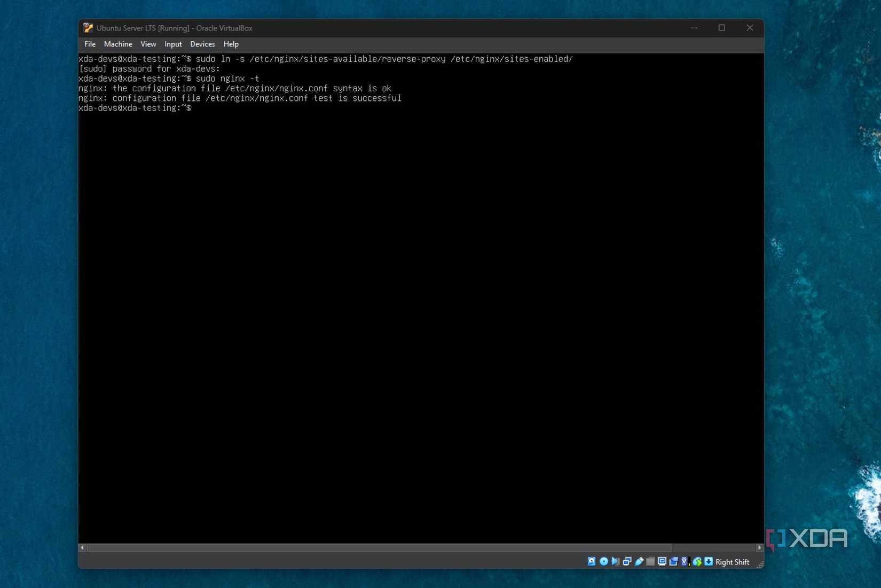Click the Right Shift host key label
The height and width of the screenshot is (588, 881).
(731, 562)
